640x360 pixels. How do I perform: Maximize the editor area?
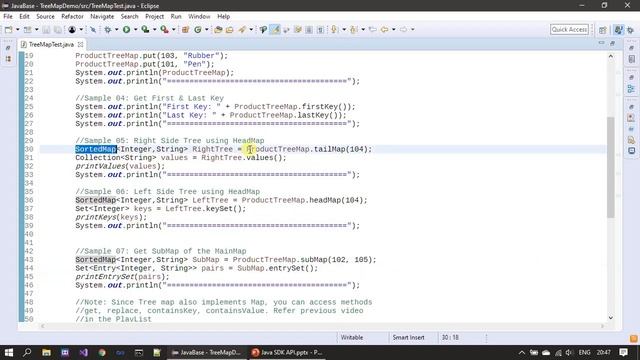613,43
